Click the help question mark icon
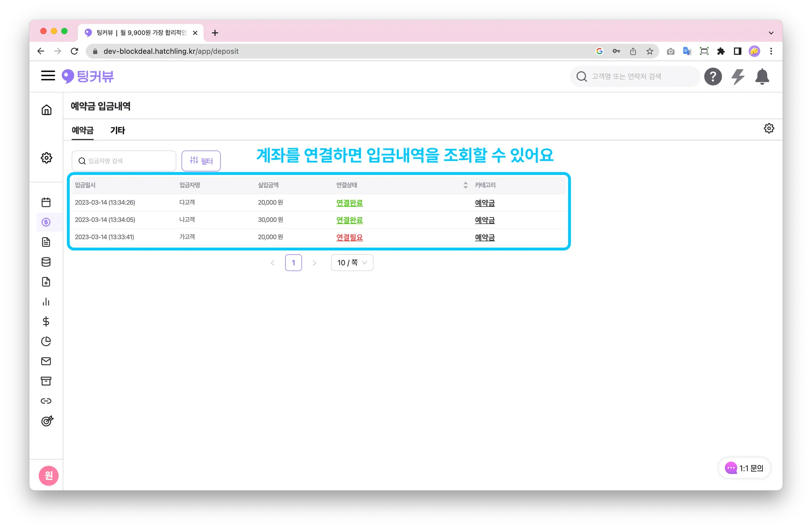812x529 pixels. pos(712,76)
